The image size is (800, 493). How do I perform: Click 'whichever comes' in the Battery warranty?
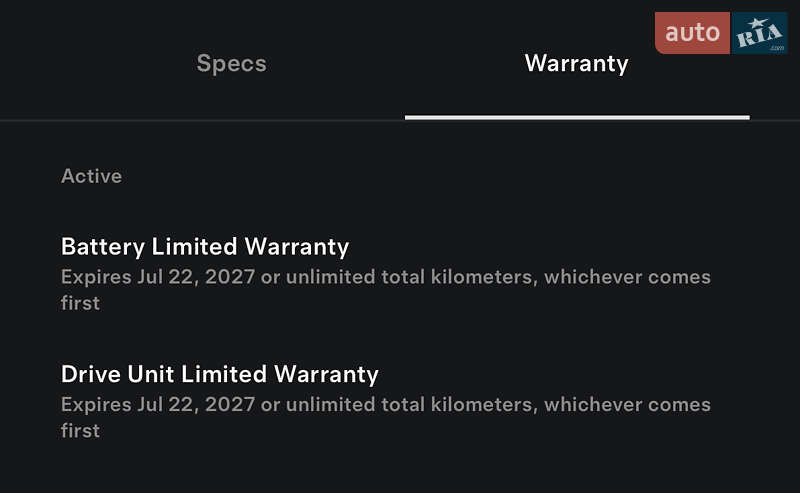627,277
